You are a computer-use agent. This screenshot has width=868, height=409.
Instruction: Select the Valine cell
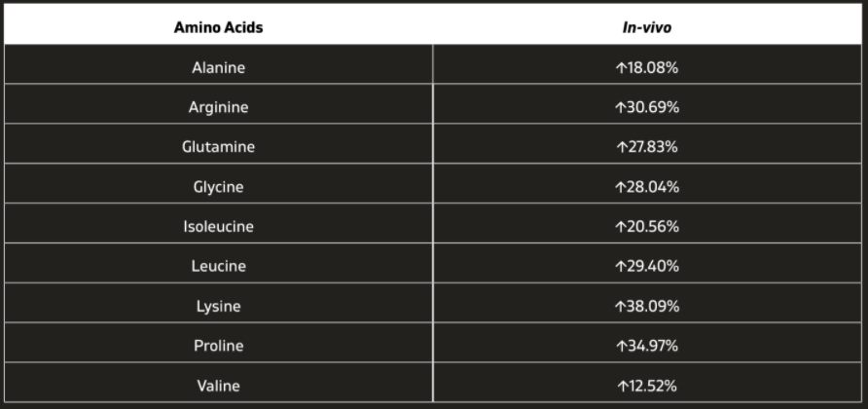tap(218, 386)
